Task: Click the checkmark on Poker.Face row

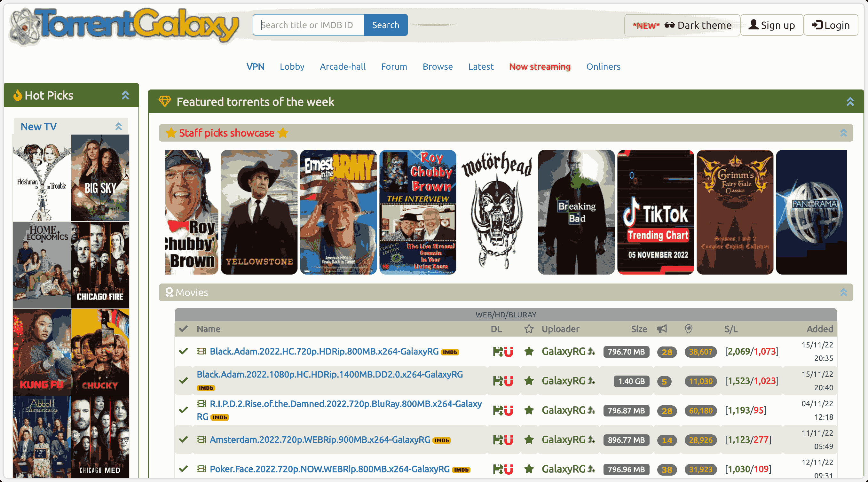Action: [183, 469]
